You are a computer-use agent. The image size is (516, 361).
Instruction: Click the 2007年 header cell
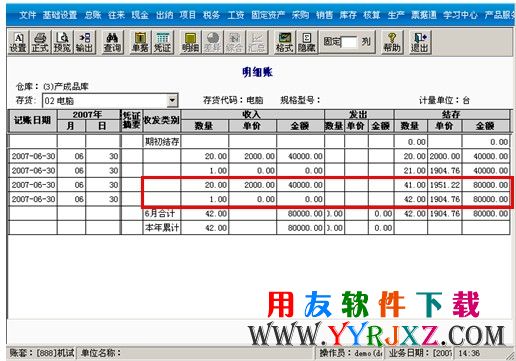coord(88,114)
